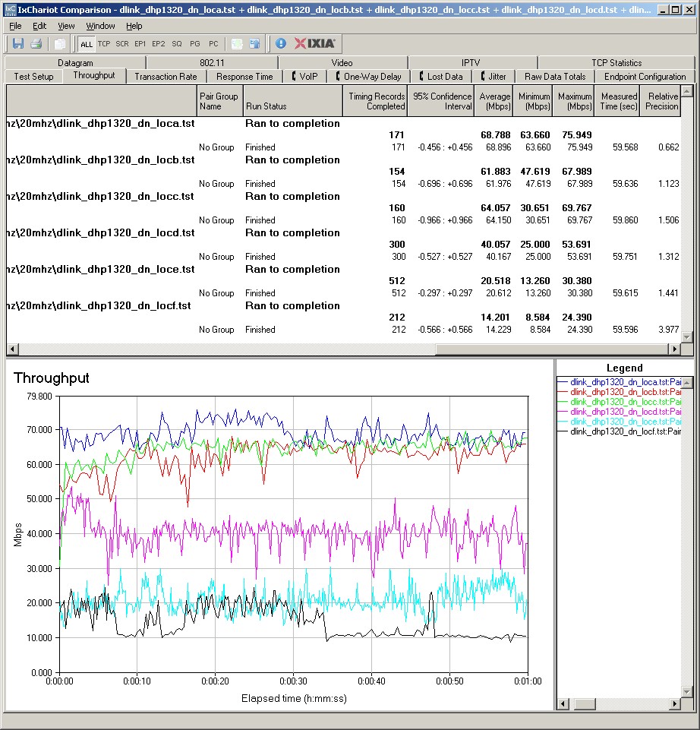Open the Transaction Rate tab
This screenshot has height=730, width=700.
(166, 77)
